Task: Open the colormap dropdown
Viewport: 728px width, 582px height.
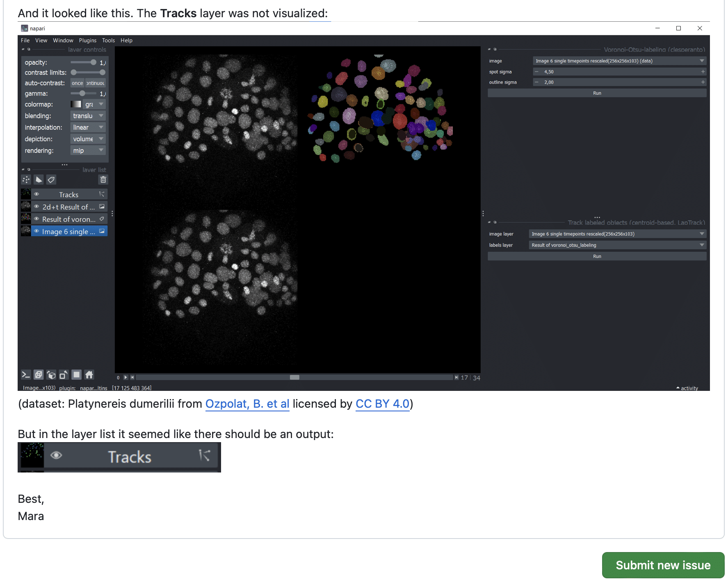Action: (x=94, y=104)
